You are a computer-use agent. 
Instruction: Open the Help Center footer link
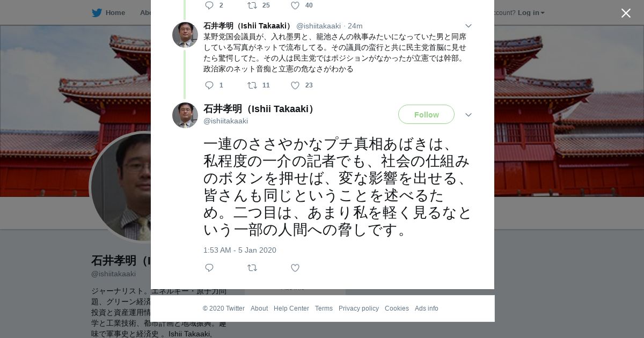291,308
